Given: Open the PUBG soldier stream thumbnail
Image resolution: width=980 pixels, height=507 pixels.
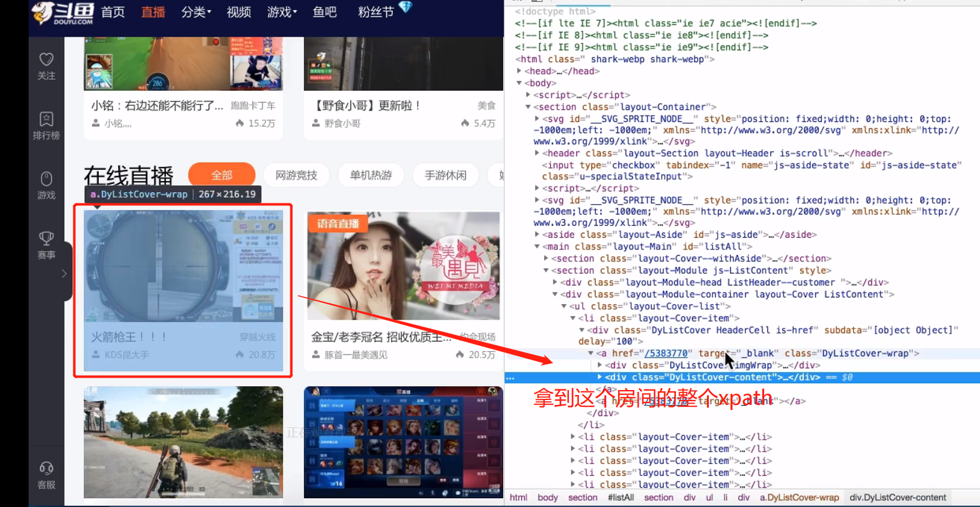Looking at the screenshot, I should (183, 442).
